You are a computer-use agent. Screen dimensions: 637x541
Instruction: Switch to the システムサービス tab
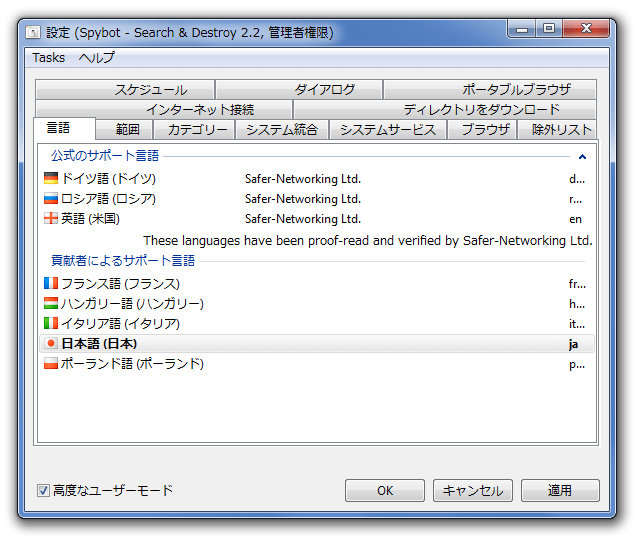click(388, 130)
